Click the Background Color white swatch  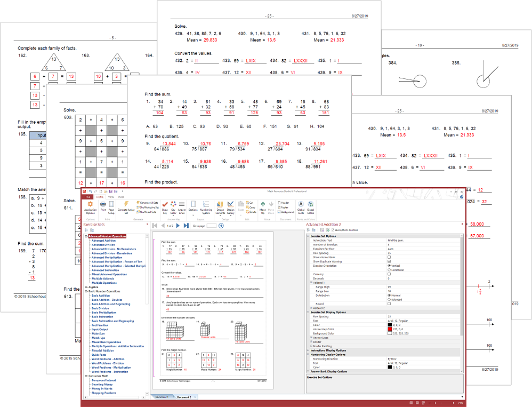click(390, 333)
